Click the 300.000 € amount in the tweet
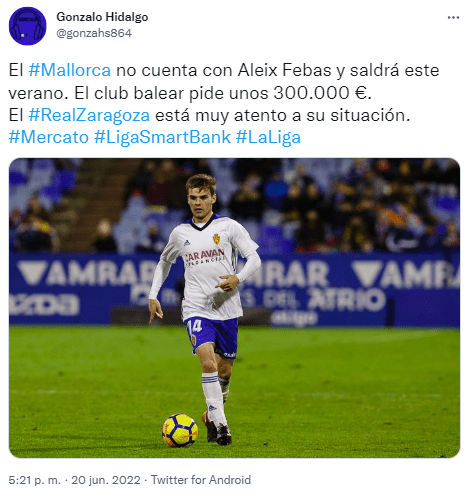 point(320,93)
